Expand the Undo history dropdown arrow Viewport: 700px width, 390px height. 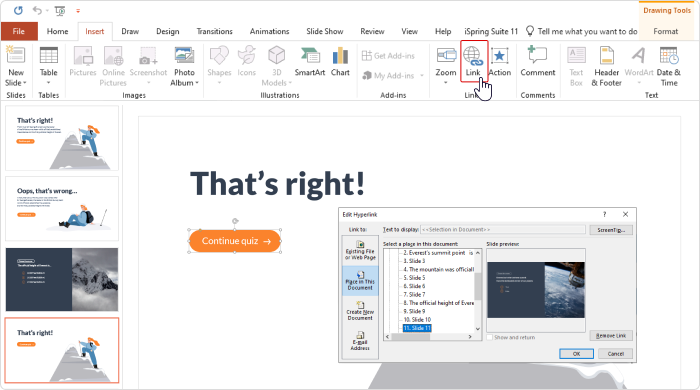[x=46, y=11]
